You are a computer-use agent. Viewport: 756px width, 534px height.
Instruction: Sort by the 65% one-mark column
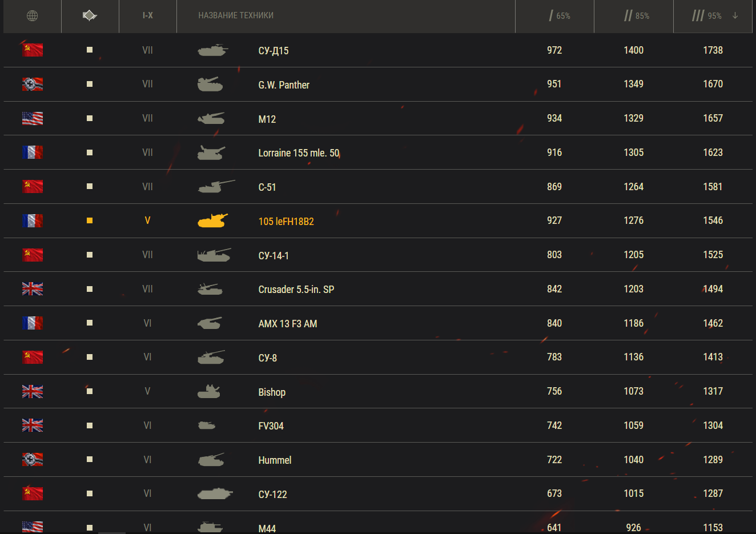click(559, 16)
